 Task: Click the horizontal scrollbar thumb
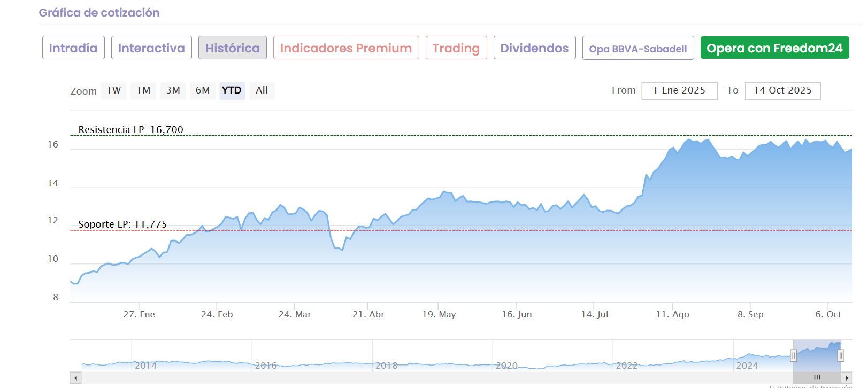click(x=817, y=378)
